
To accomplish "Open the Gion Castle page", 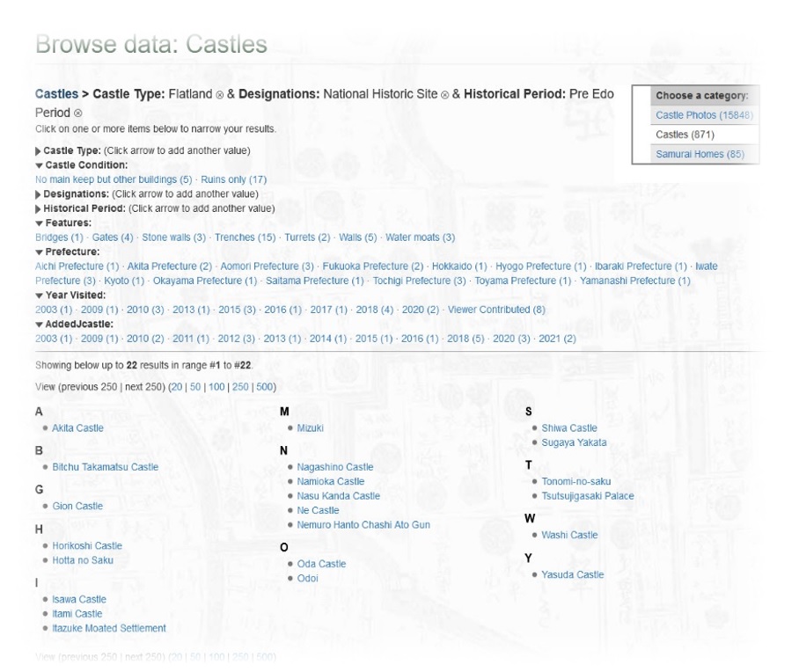I will click(x=77, y=507).
